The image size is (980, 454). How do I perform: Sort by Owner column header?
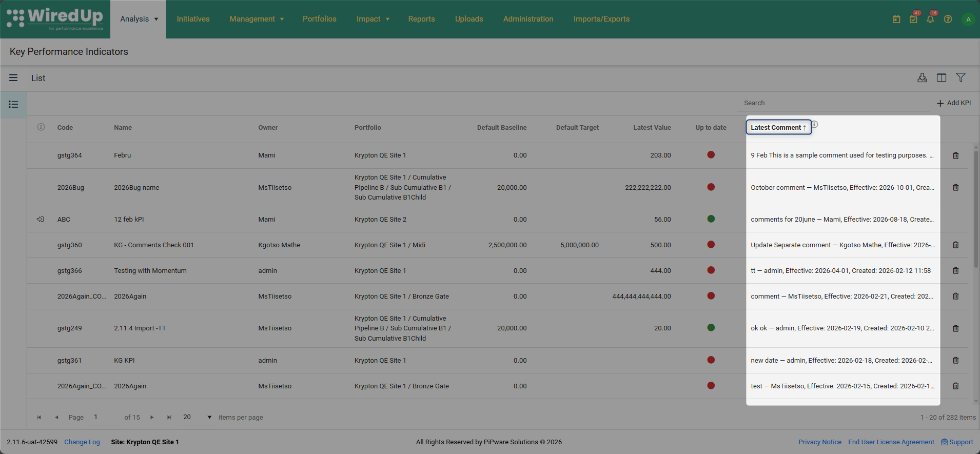tap(268, 127)
